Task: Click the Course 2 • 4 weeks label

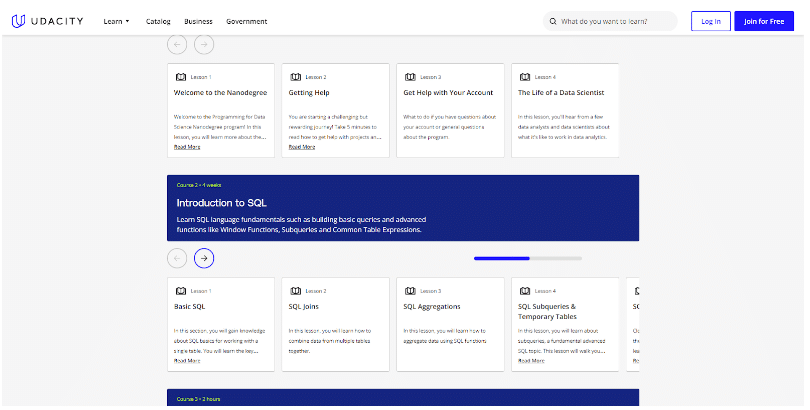Action: pos(199,185)
